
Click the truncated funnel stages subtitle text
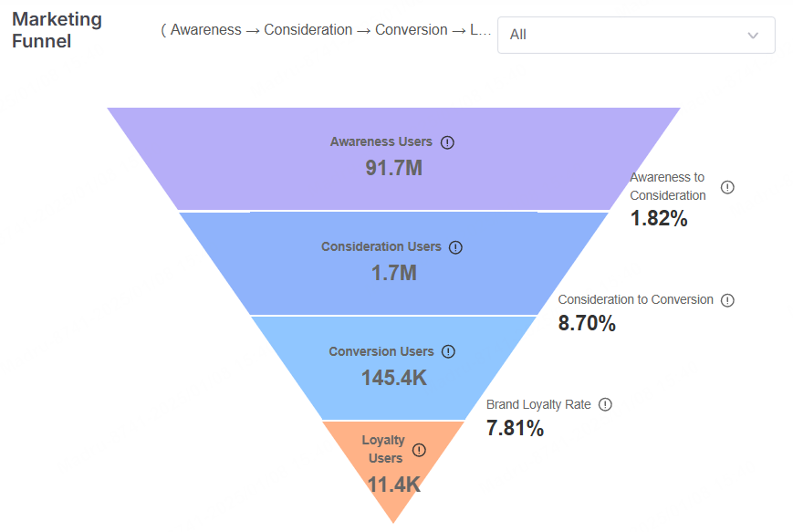pos(326,30)
